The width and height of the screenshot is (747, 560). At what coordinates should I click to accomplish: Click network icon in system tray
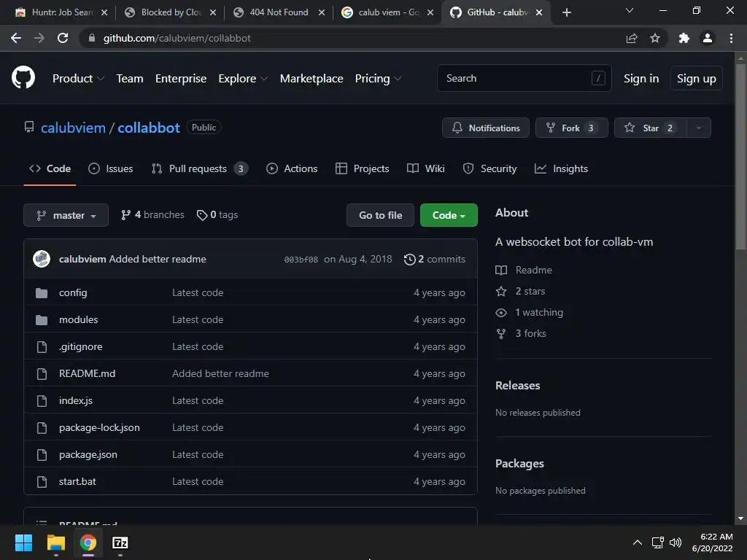tap(658, 542)
